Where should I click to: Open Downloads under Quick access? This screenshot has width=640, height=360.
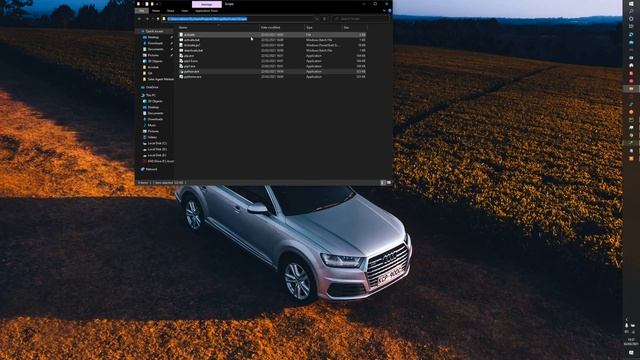pos(155,43)
